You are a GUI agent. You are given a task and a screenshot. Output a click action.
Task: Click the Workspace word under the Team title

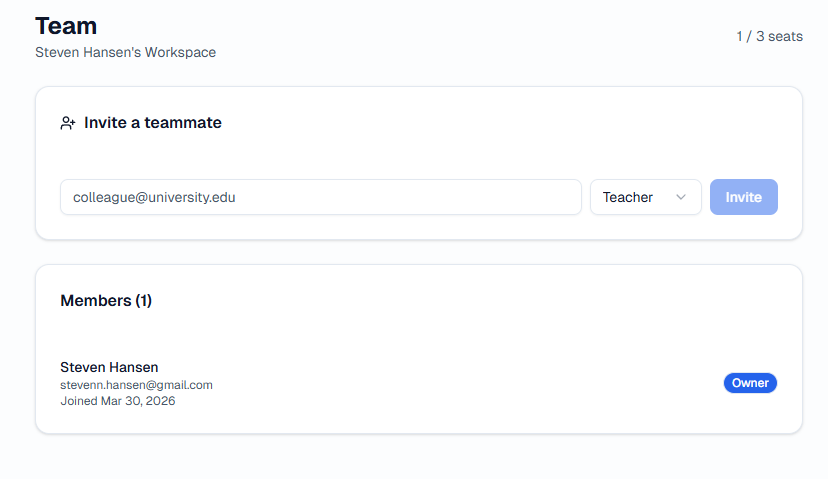[180, 52]
